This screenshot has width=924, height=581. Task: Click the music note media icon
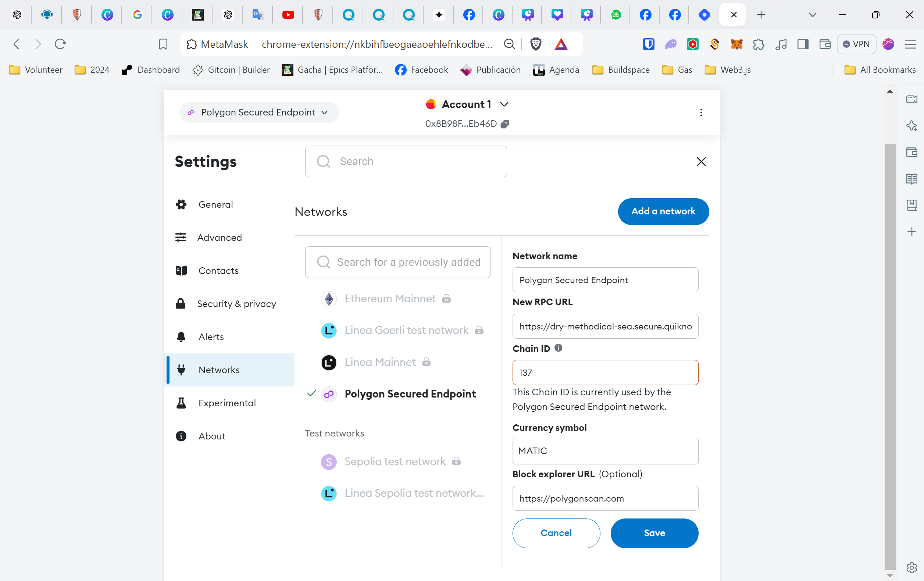tap(781, 44)
